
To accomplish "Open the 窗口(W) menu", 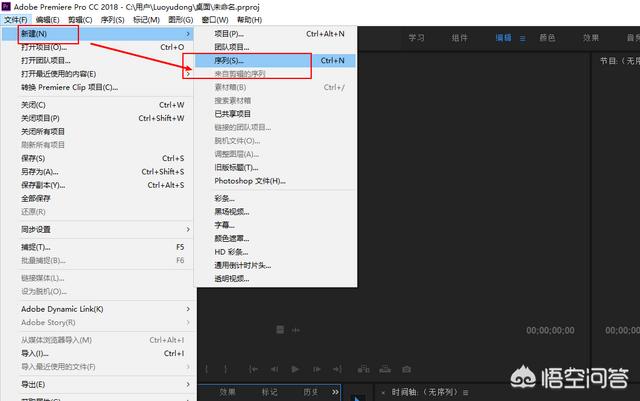I will coord(215,20).
